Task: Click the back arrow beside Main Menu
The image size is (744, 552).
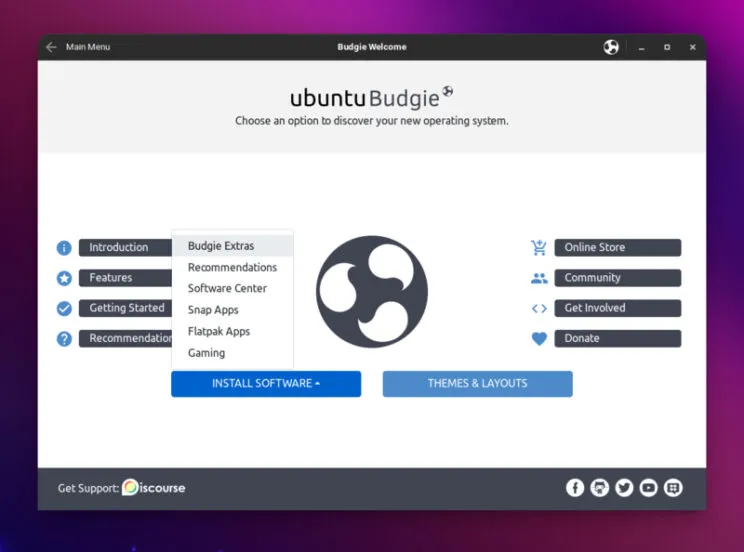Action: point(51,47)
